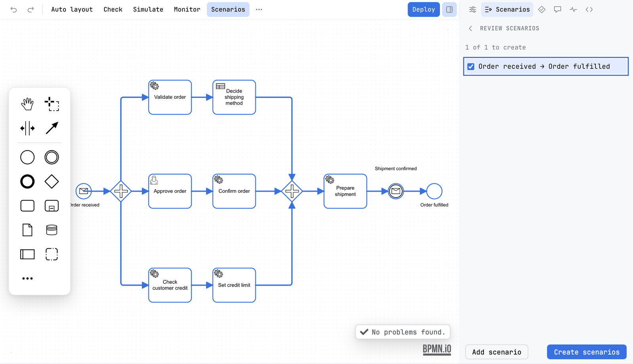This screenshot has height=364, width=633.
Task: Select the Scenarios toolbar tab
Action: pos(228,9)
